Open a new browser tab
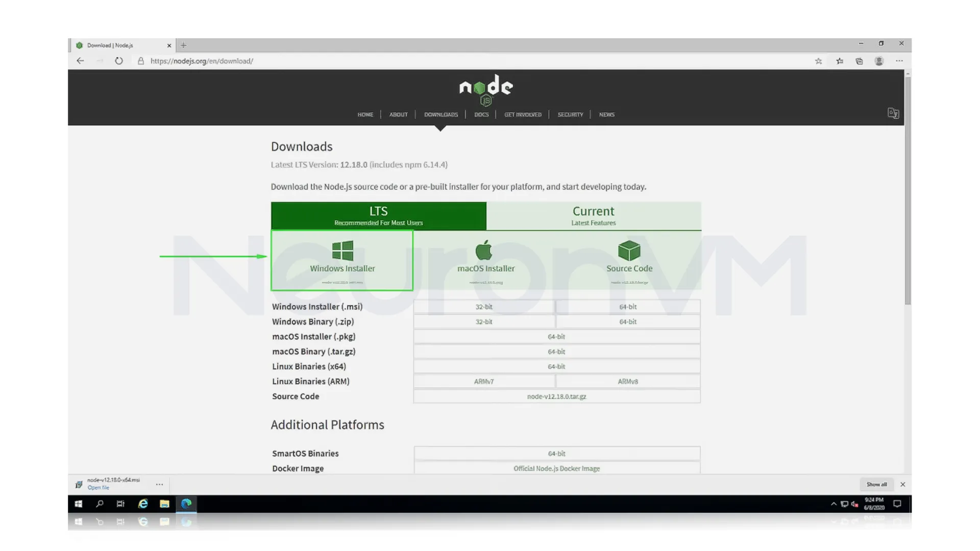This screenshot has width=980, height=551. pos(184,45)
